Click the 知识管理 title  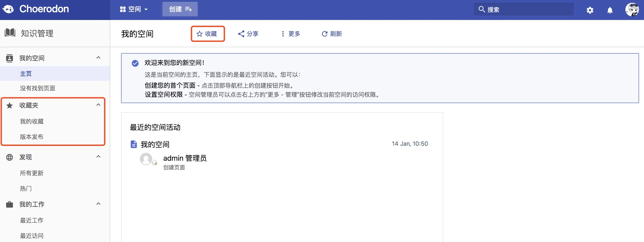pos(37,33)
